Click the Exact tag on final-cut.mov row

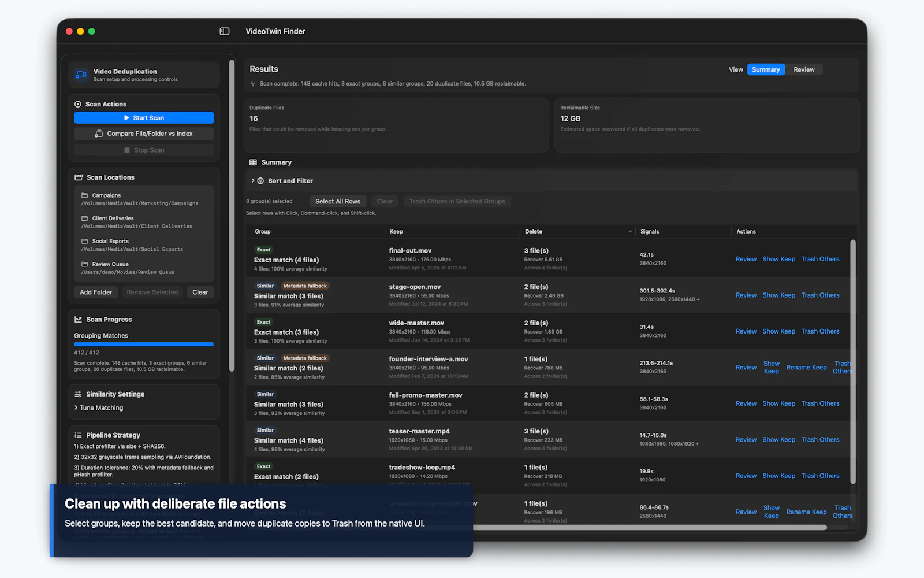[263, 250]
